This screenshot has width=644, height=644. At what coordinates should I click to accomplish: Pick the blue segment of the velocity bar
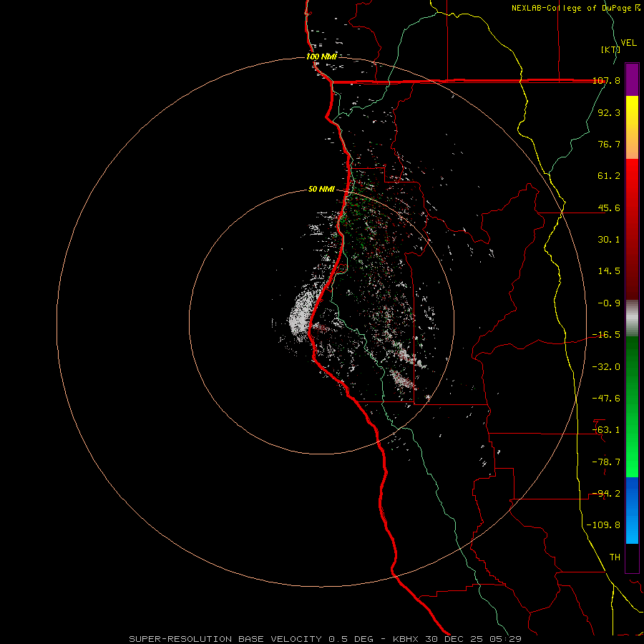click(x=632, y=510)
